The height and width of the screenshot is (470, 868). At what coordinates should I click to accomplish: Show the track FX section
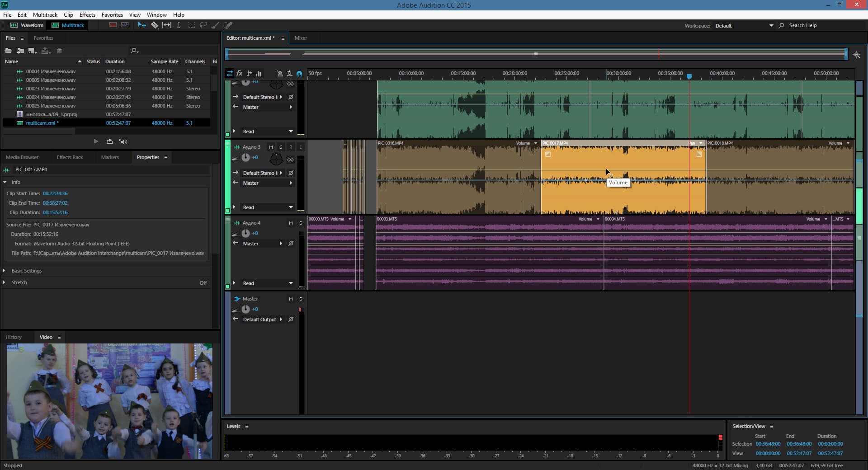[x=240, y=73]
